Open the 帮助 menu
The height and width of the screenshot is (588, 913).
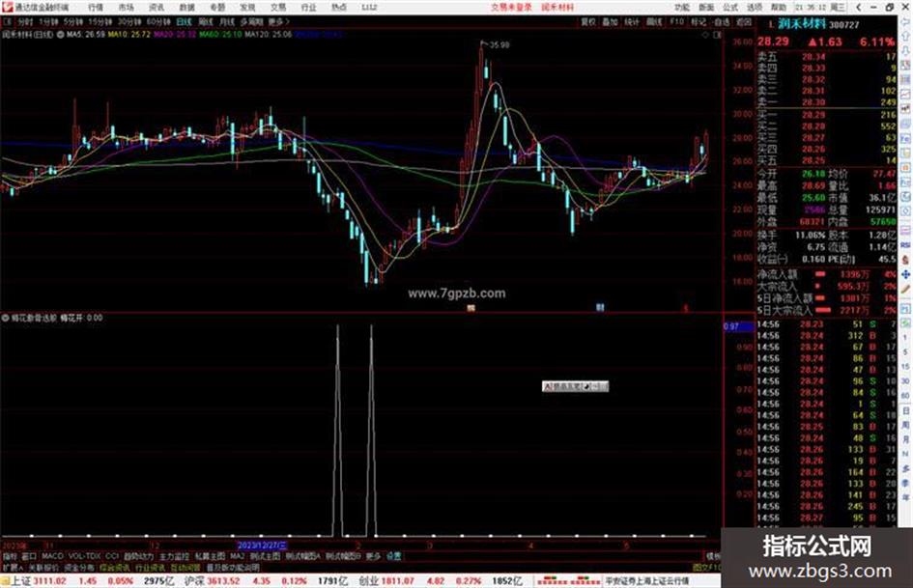779,8
